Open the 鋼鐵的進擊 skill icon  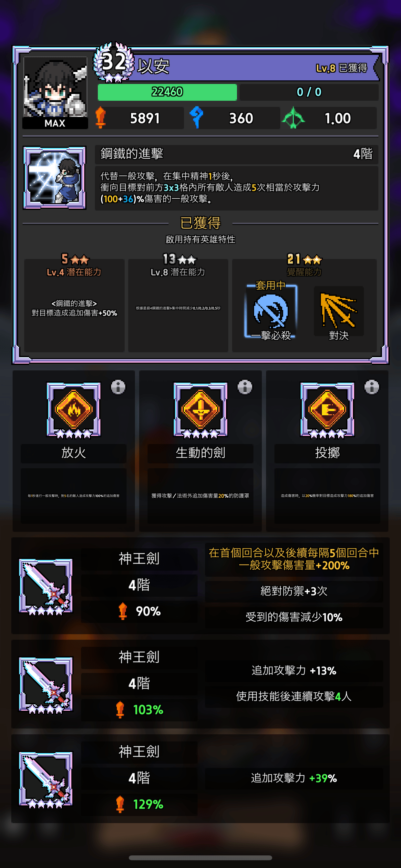coord(55,178)
